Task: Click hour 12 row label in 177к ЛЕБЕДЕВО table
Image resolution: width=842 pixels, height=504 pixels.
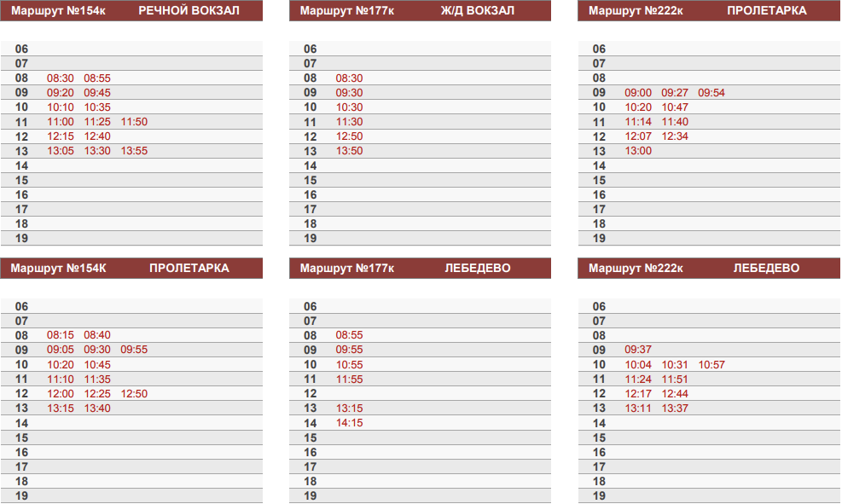Action: click(x=311, y=394)
